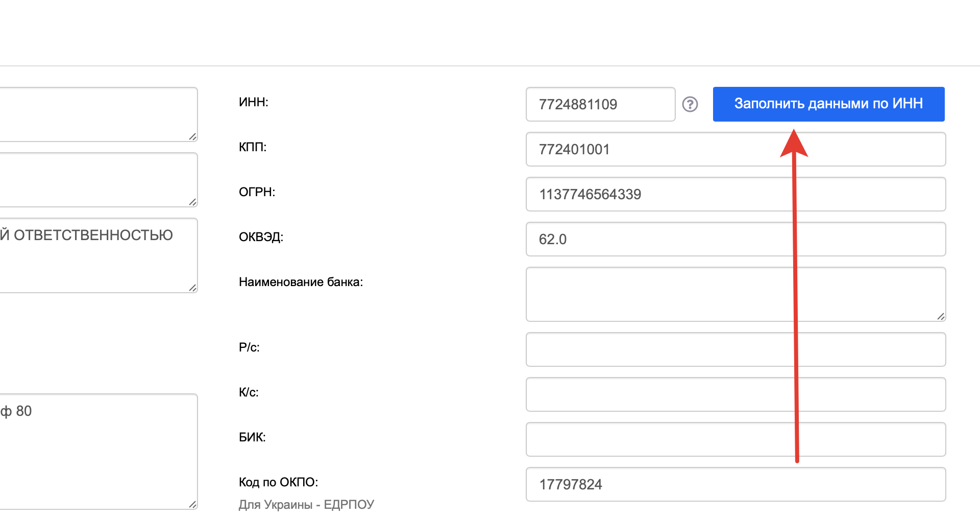980x517 pixels.
Task: Click the К/с: label text
Action: (x=249, y=392)
